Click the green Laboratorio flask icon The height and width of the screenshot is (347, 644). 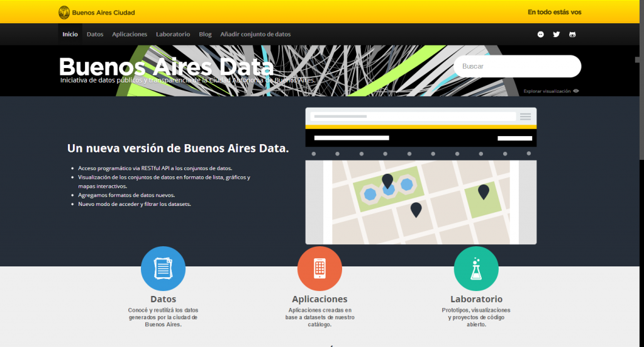pos(476,268)
